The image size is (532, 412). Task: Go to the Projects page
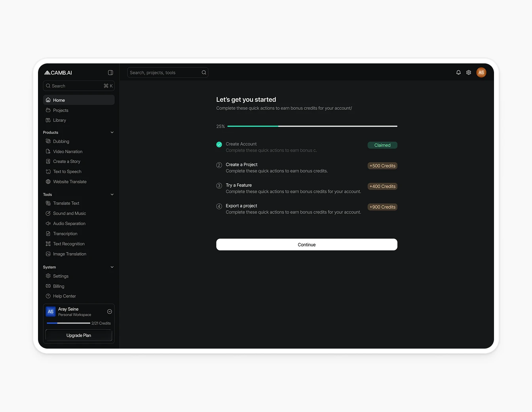click(60, 110)
